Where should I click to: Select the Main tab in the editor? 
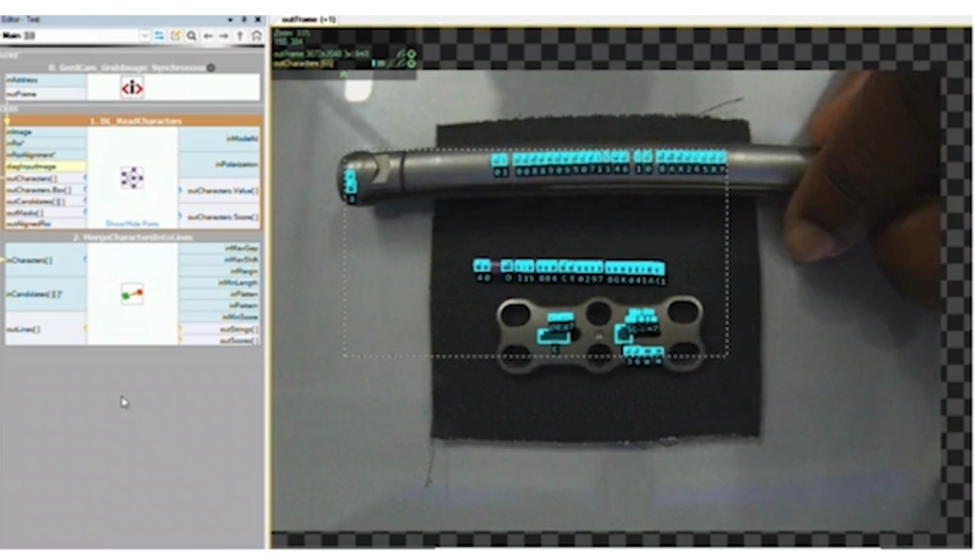pyautogui.click(x=12, y=35)
